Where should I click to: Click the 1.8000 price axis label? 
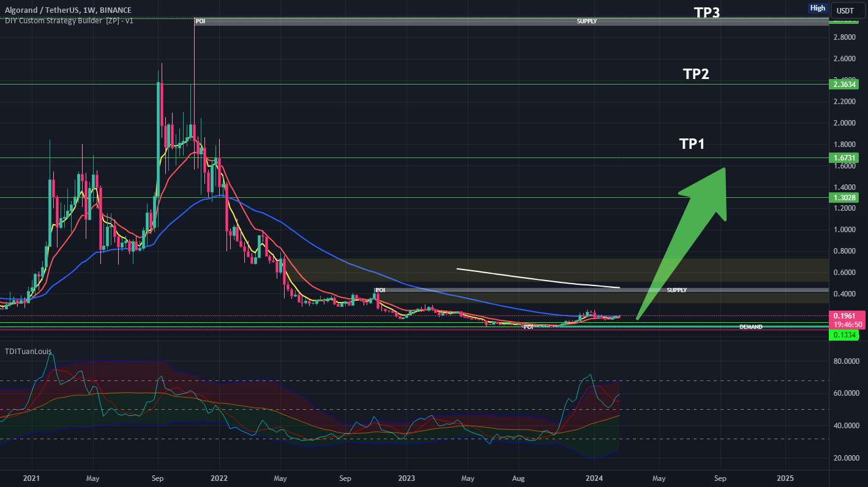[x=844, y=145]
